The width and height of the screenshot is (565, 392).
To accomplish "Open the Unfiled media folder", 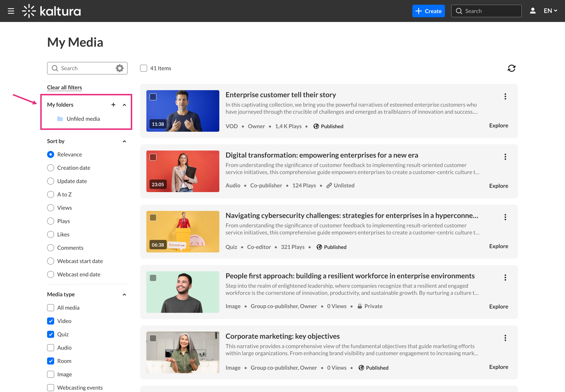I will click(83, 119).
